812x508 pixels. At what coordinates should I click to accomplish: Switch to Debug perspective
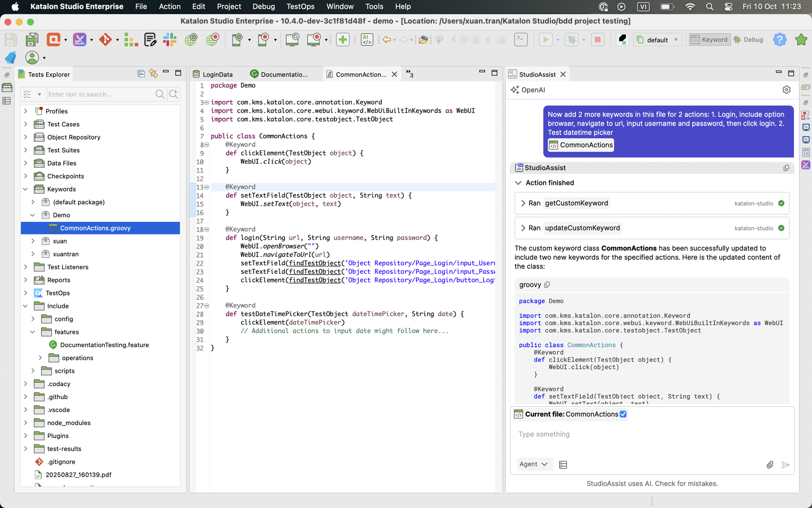click(748, 40)
